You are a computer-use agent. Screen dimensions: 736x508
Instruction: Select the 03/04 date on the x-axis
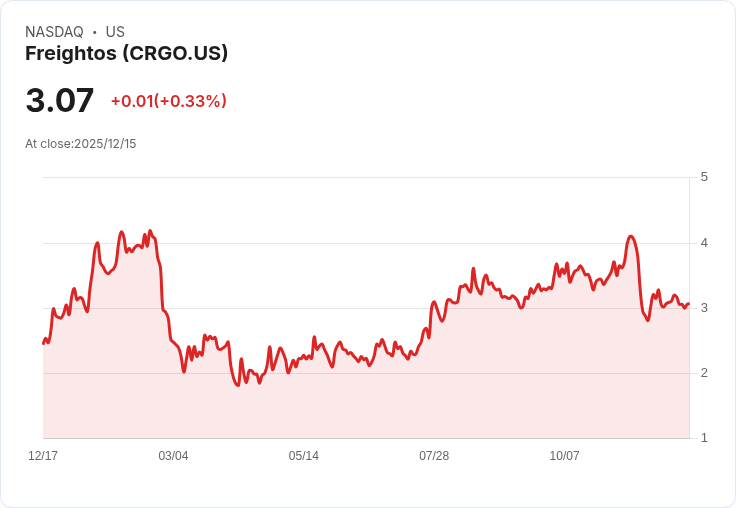coord(173,456)
